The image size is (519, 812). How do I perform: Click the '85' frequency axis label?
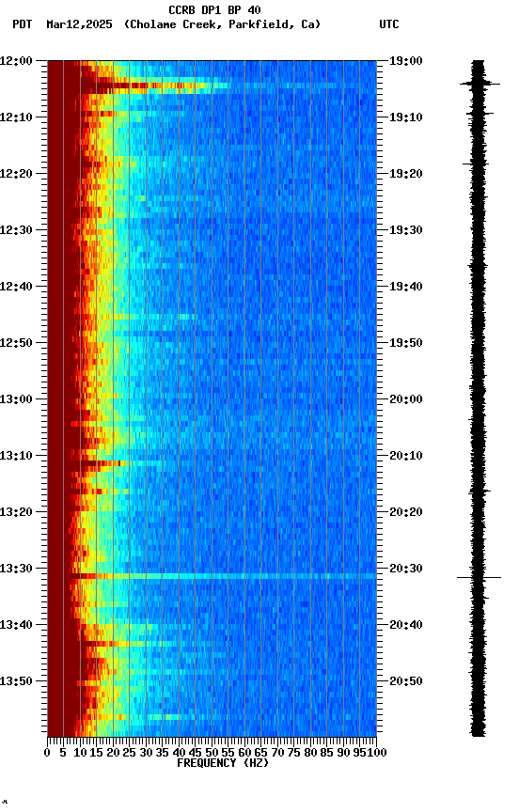coord(327,753)
